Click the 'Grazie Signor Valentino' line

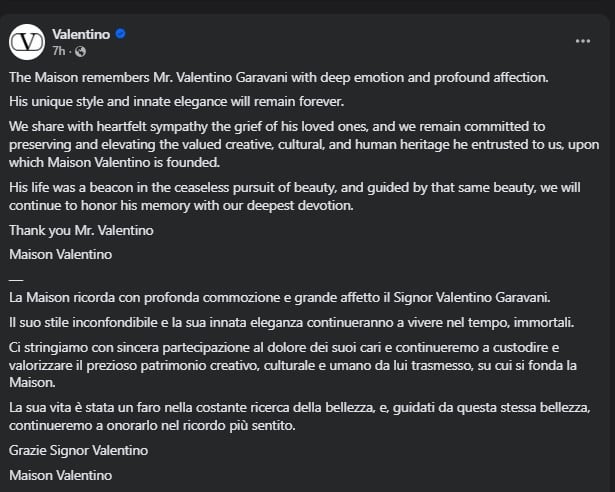(x=78, y=451)
